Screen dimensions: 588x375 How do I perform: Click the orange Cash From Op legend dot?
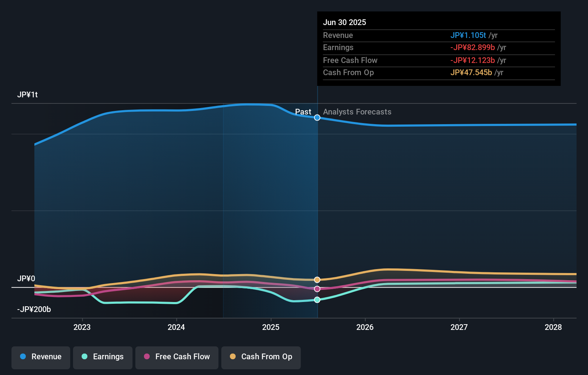tap(233, 357)
